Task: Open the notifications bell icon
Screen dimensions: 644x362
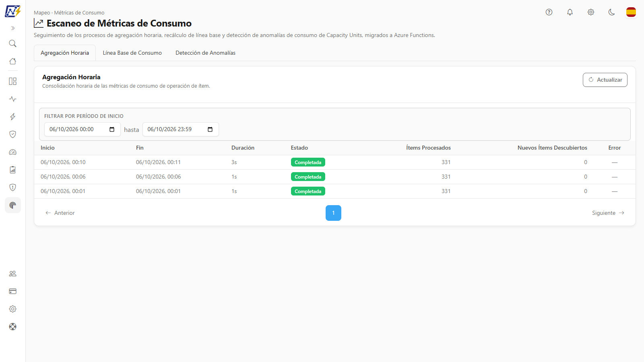Action: click(570, 12)
